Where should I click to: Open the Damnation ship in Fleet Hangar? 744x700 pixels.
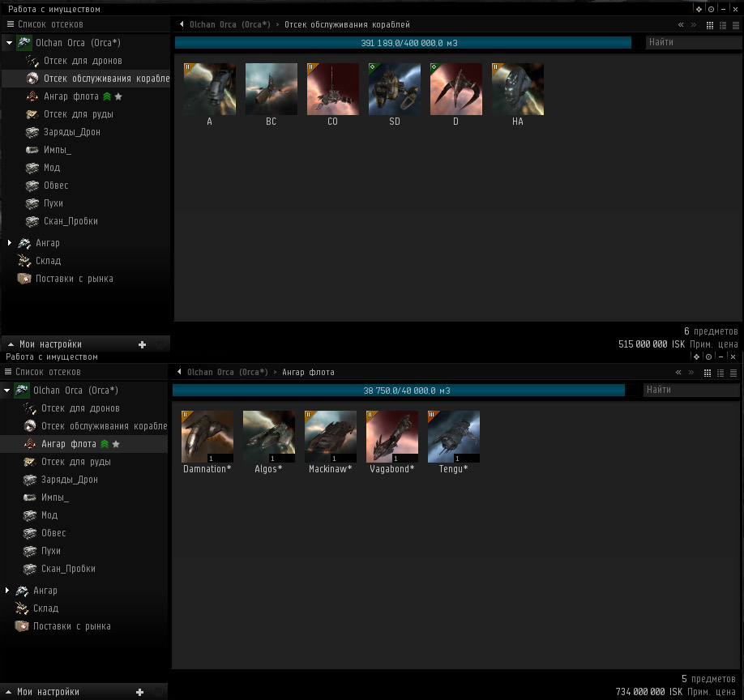click(207, 437)
